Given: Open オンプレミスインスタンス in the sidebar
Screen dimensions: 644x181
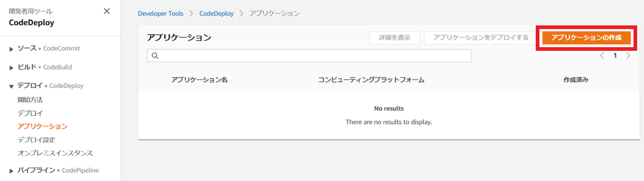Looking at the screenshot, I should (55, 153).
